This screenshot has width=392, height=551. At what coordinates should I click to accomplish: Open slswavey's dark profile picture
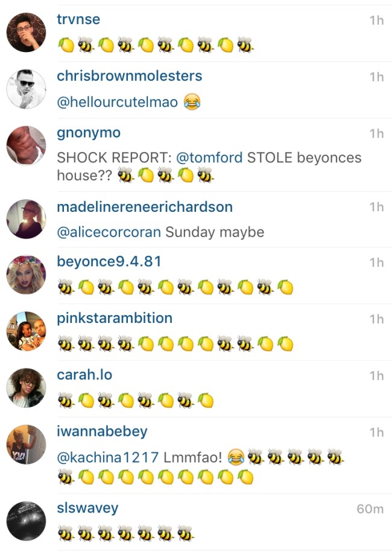tap(26, 521)
